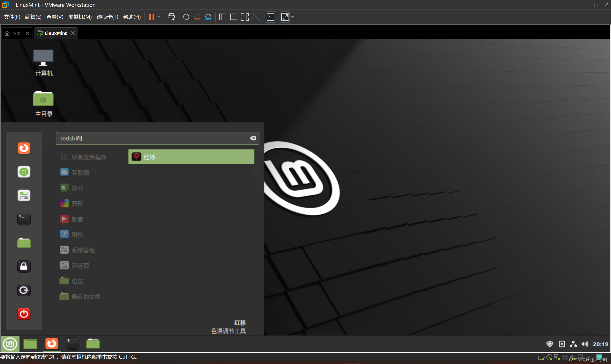This screenshot has height=364, width=611.
Task: Select the 位置 category
Action: tap(72, 281)
